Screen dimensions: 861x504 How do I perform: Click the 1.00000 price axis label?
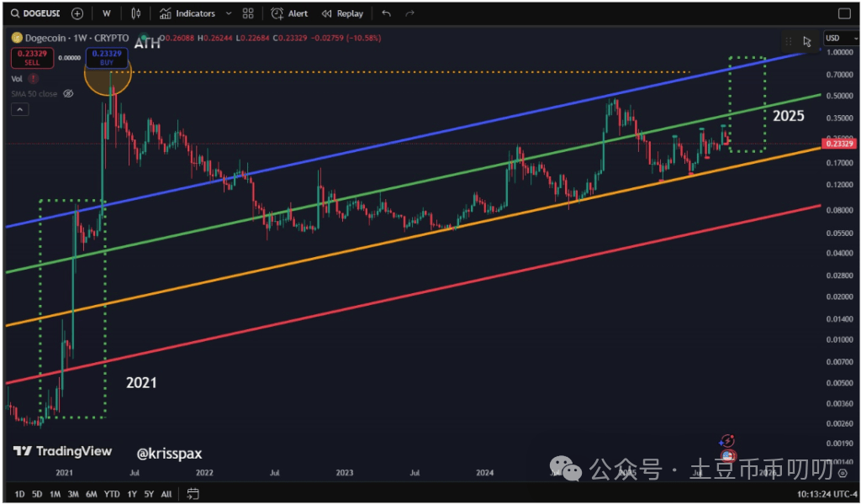(838, 53)
